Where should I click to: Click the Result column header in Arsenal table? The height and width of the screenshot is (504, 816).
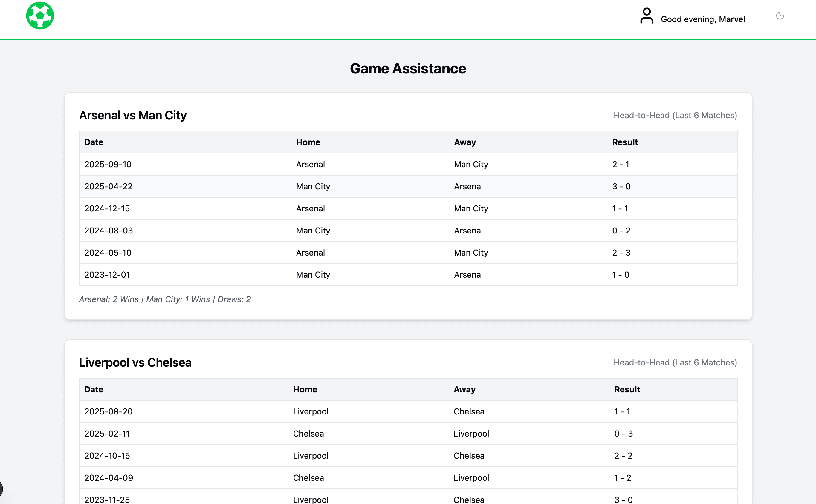point(624,142)
